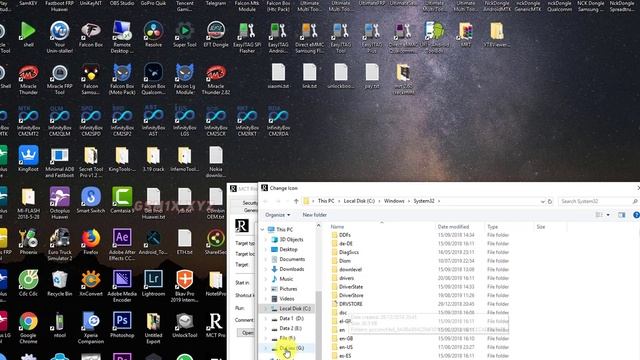640x360 pixels.
Task: Open the Minimal ADB and Fastboot icon
Action: tap(60, 162)
